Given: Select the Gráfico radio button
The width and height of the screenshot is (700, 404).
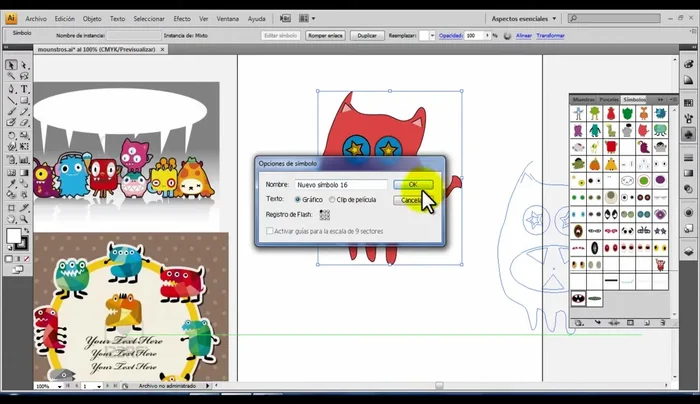Looking at the screenshot, I should tap(299, 199).
